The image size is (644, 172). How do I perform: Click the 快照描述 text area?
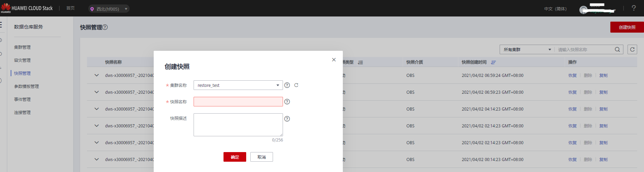pyautogui.click(x=238, y=125)
